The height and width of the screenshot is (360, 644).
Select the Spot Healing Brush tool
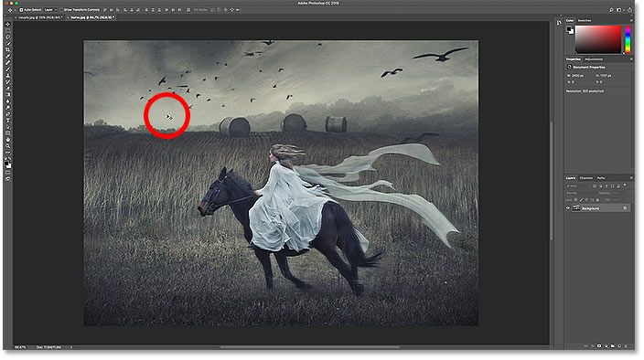pyautogui.click(x=8, y=63)
